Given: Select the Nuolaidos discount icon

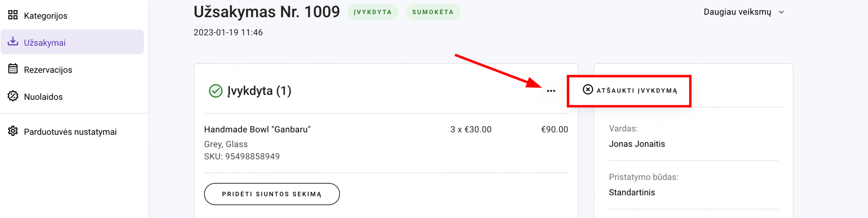Looking at the screenshot, I should pyautogui.click(x=13, y=96).
